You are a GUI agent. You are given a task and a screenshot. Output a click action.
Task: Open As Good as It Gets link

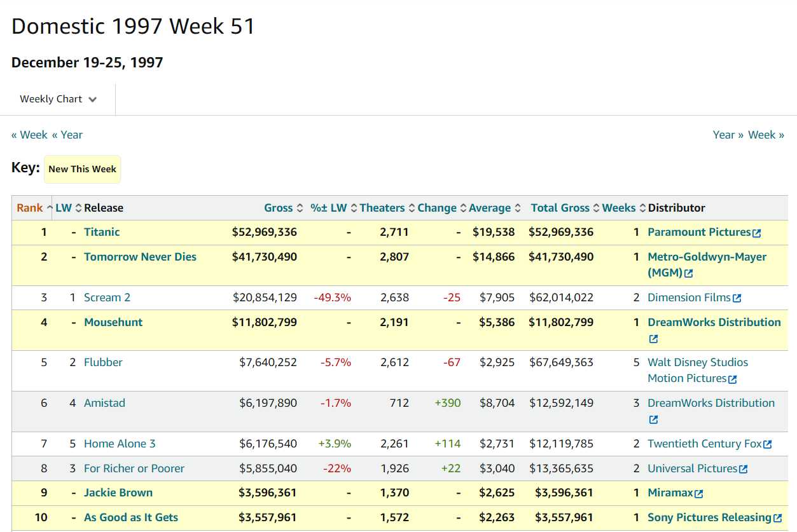131,517
